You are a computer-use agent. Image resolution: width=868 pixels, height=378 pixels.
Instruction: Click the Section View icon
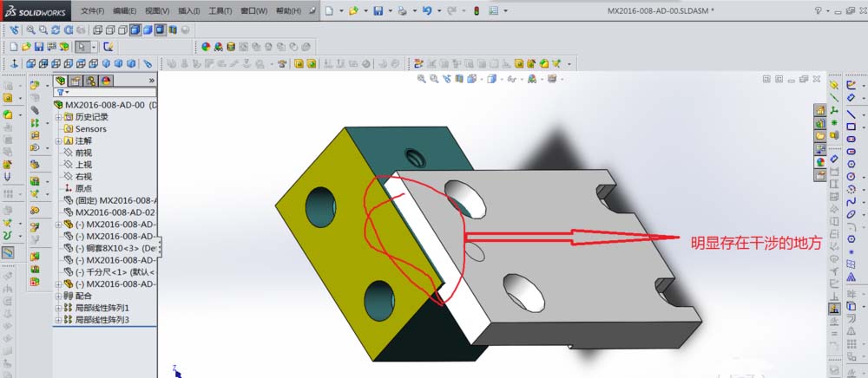click(x=173, y=29)
